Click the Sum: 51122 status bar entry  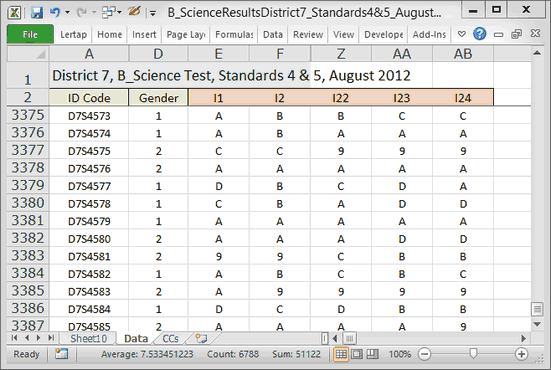click(x=296, y=354)
